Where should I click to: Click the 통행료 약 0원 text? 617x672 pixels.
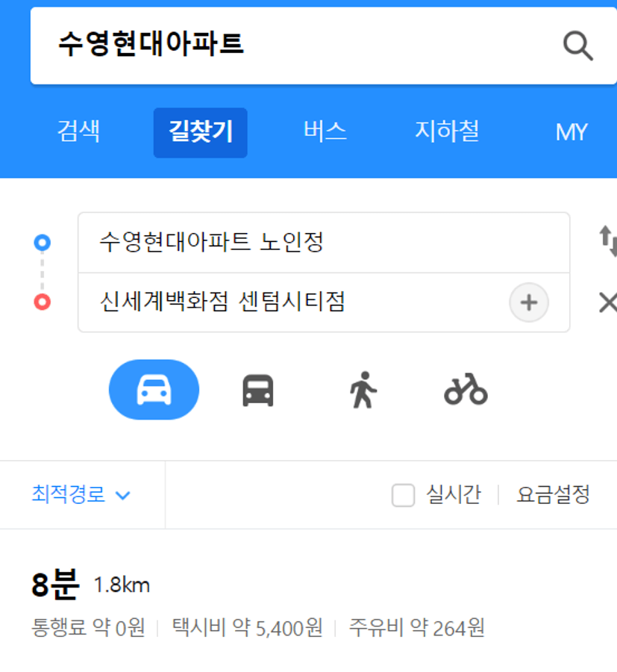click(88, 628)
